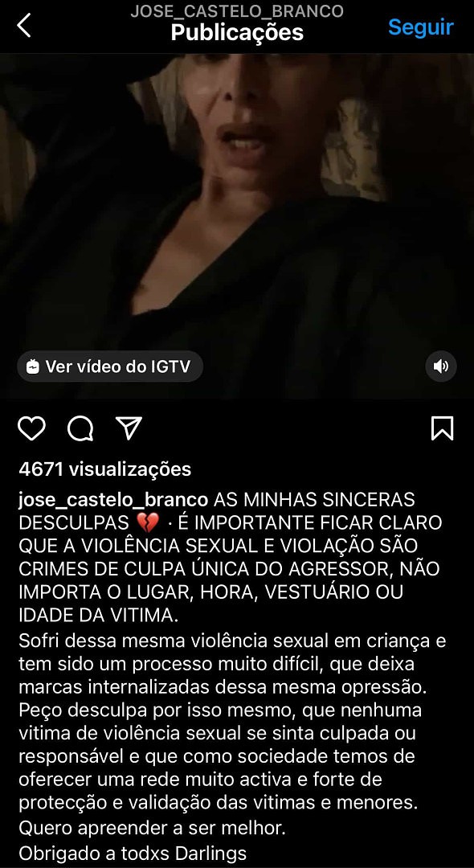Tap the JOSE_CASTELO_BRANCO header username
Image resolution: width=474 pixels, height=868 pixels.
(x=237, y=10)
